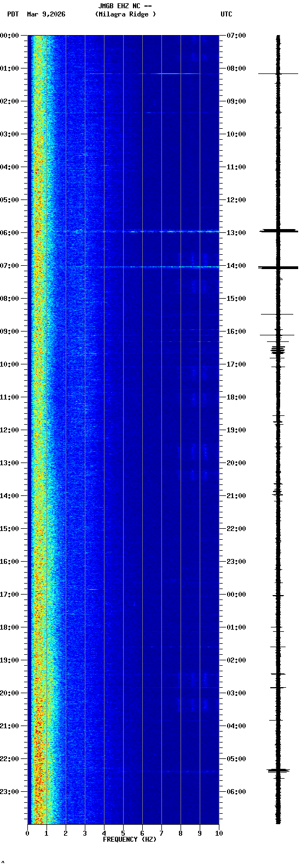This screenshot has width=302, height=868.
Task: Click the UTC axis label '22:00'
Action: click(236, 529)
